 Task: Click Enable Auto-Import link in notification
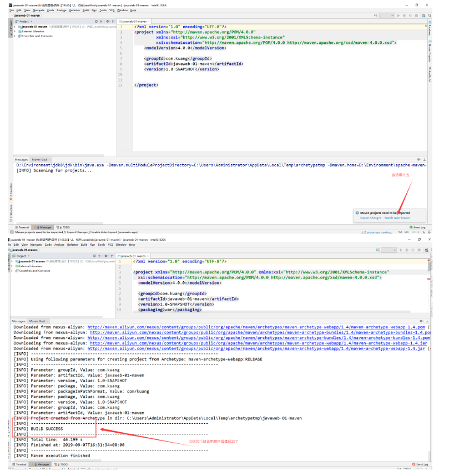click(x=397, y=218)
